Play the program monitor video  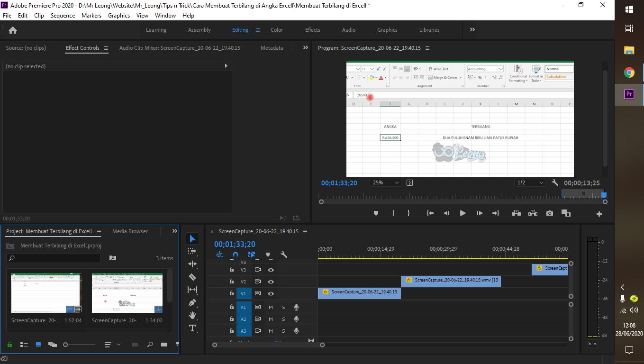(463, 213)
